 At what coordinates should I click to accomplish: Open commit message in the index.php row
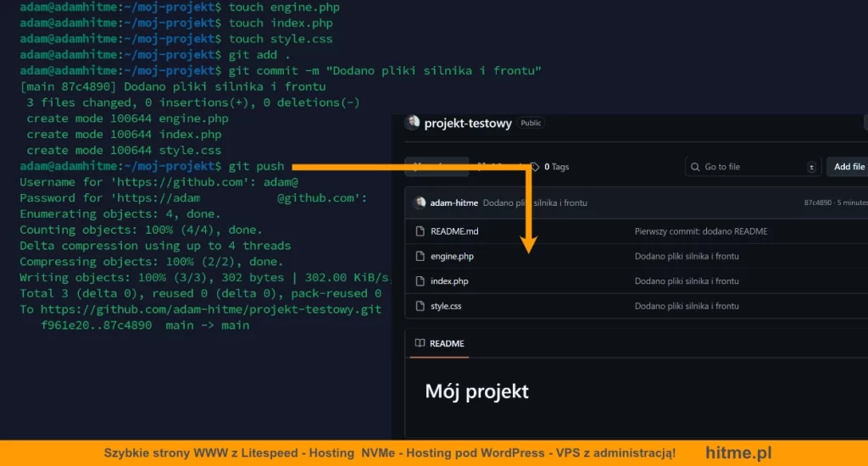tap(687, 281)
